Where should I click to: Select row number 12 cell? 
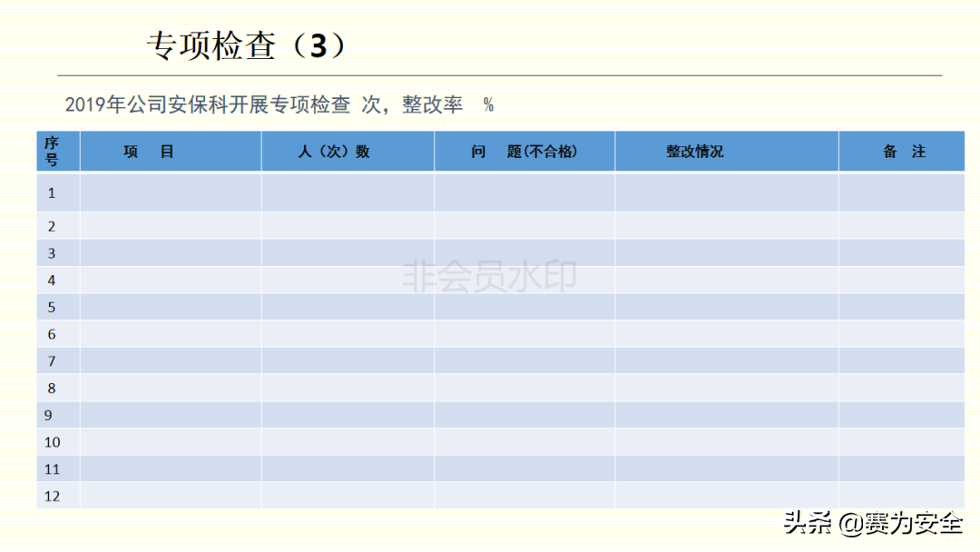(58, 495)
